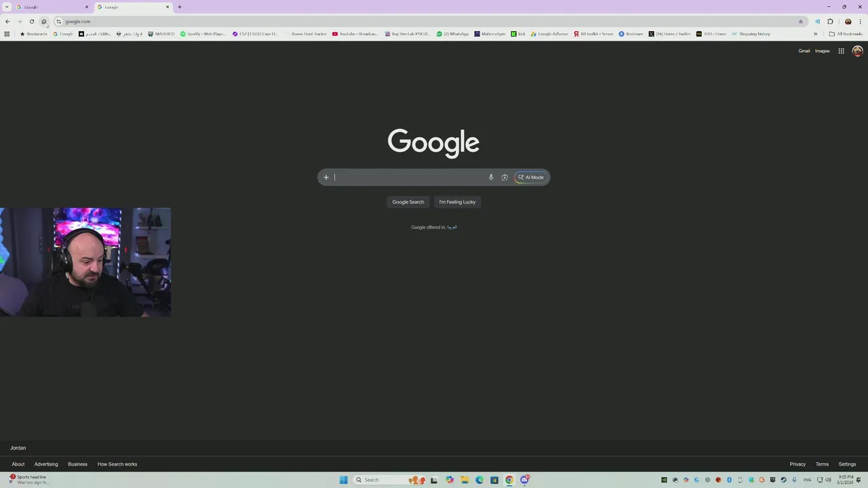Open the Privacy footer link

pos(797,464)
